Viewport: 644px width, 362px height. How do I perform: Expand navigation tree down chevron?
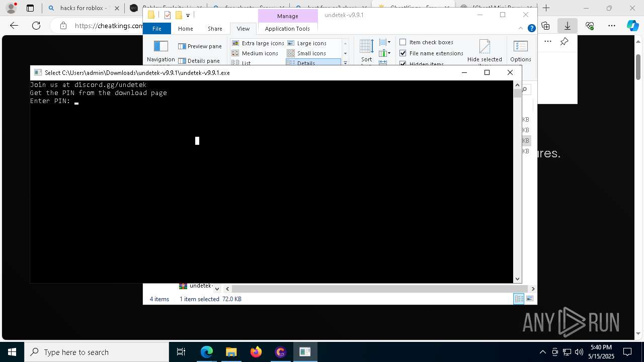click(217, 289)
